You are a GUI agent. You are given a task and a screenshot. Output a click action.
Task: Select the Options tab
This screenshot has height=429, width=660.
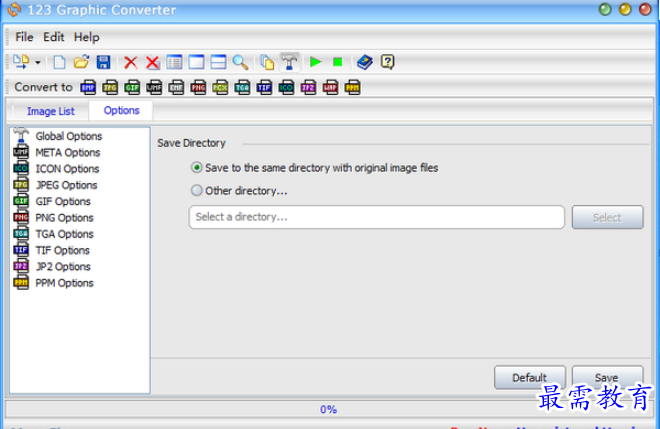click(121, 110)
